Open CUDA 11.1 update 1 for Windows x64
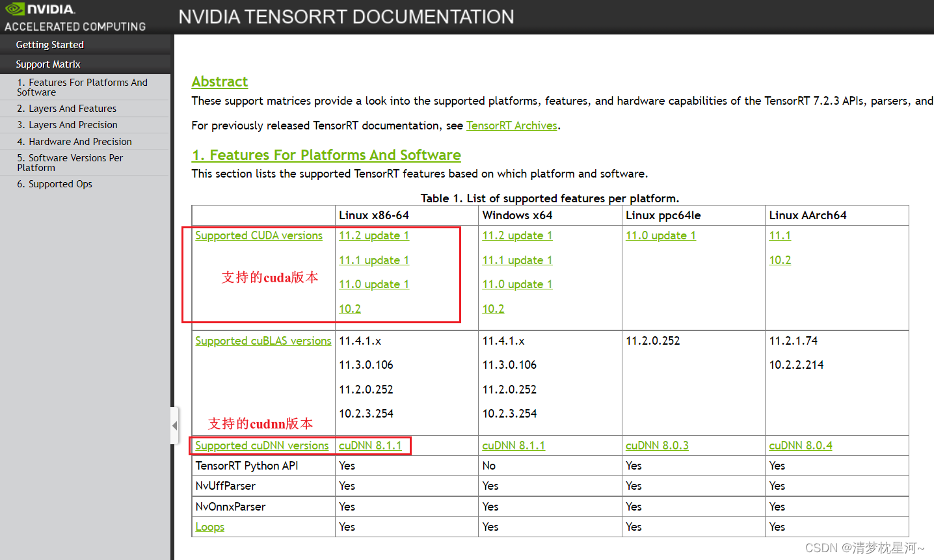This screenshot has width=934, height=560. pos(517,260)
